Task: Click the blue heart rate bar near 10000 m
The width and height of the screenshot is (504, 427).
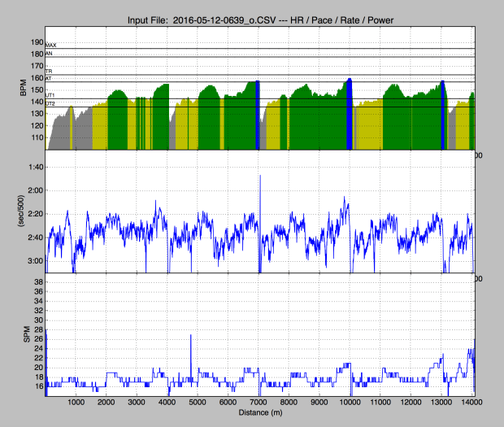Action: pyautogui.click(x=349, y=114)
